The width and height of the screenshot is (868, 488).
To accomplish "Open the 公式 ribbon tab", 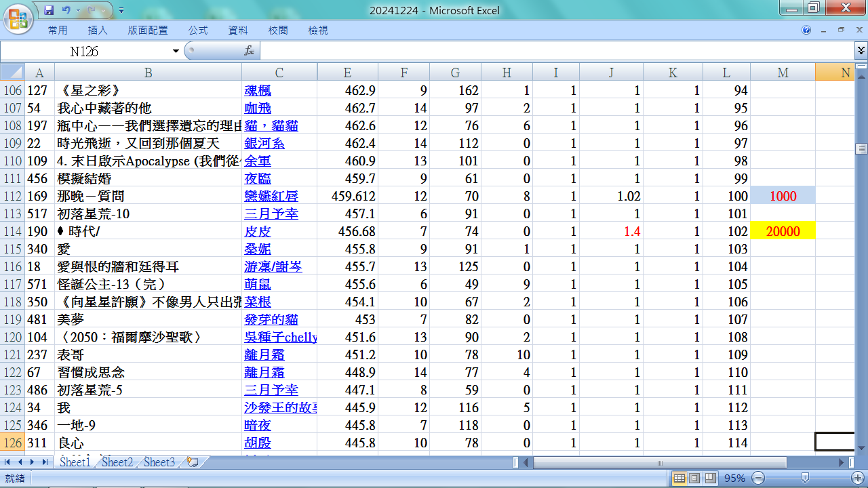I will click(198, 30).
